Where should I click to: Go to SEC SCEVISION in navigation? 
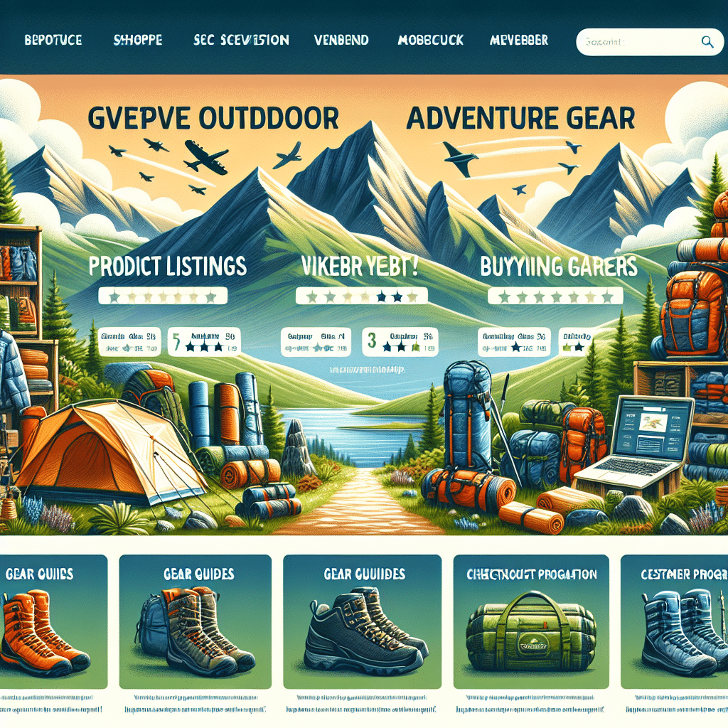click(241, 41)
